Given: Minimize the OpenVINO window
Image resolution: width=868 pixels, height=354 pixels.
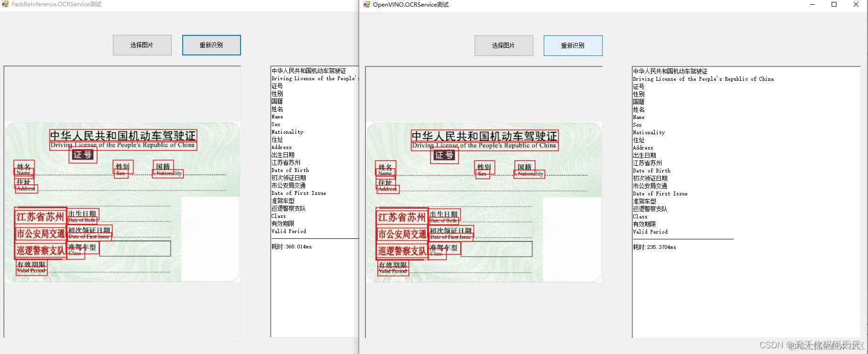Looking at the screenshot, I should pyautogui.click(x=812, y=4).
